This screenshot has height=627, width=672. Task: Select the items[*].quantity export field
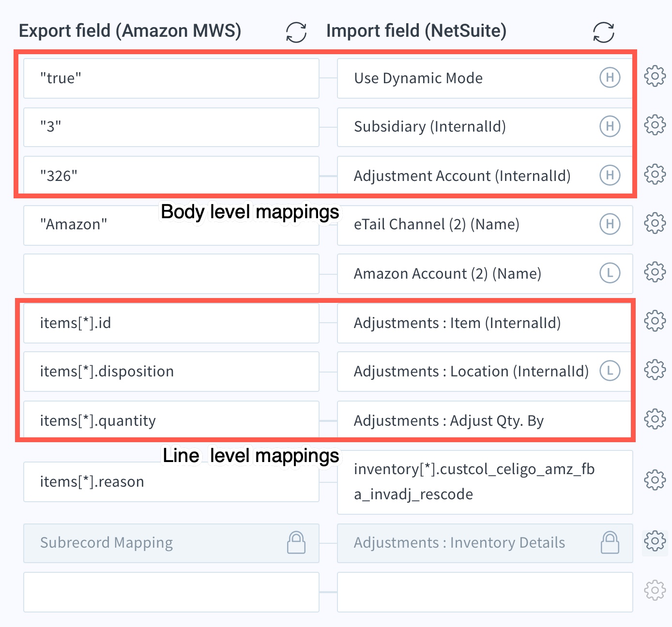171,420
